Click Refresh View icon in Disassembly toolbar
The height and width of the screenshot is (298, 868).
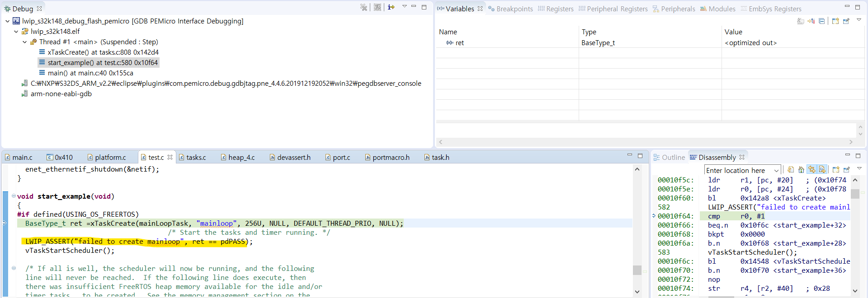pos(791,170)
